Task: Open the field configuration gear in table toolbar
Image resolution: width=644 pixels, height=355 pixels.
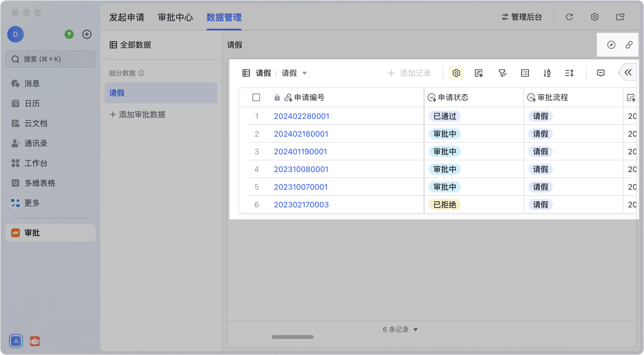Action: [456, 73]
